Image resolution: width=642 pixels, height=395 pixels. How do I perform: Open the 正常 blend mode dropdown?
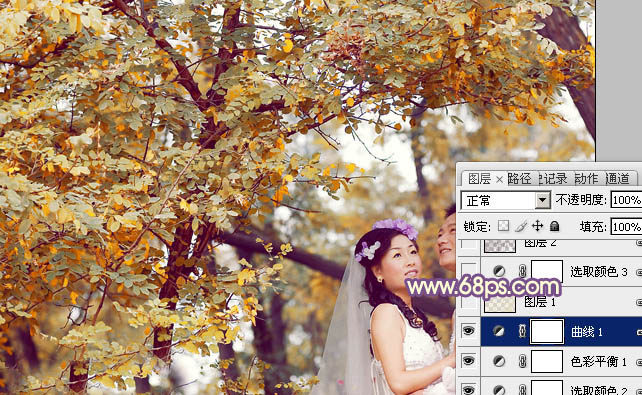[x=506, y=201]
